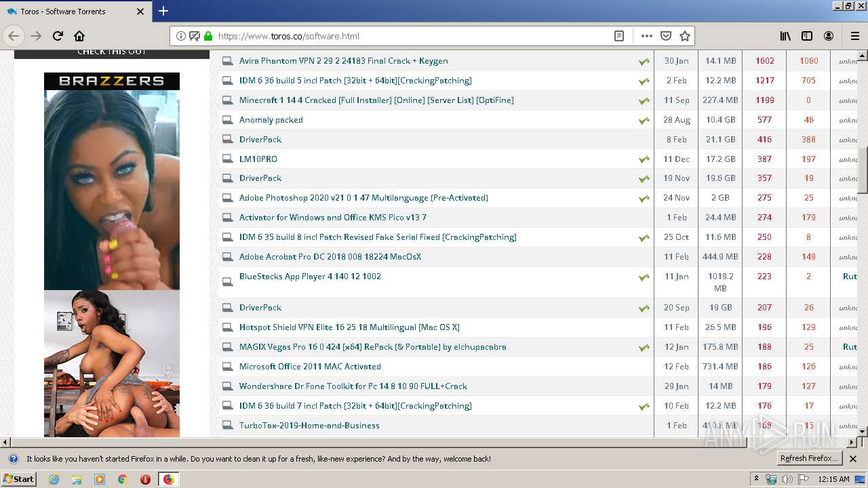
Task: Open a new tab with plus button
Action: coord(163,11)
